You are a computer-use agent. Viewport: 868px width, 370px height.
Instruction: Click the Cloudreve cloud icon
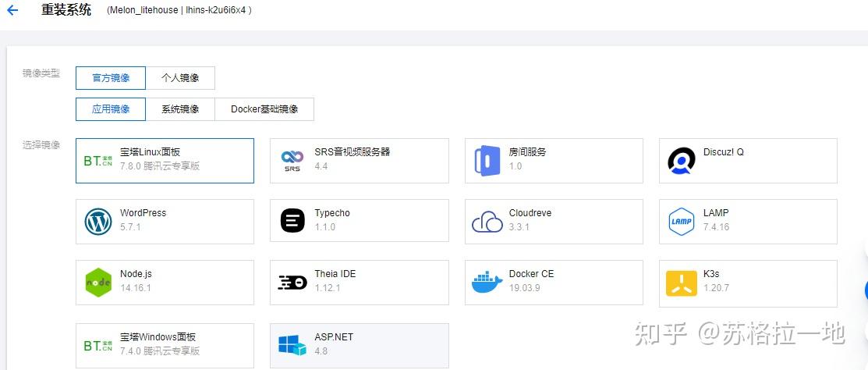tap(487, 222)
